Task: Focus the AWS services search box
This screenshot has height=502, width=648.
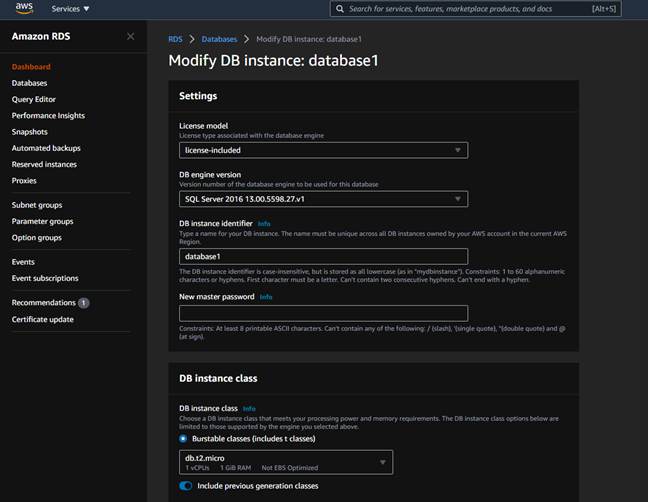Action: 476,9
